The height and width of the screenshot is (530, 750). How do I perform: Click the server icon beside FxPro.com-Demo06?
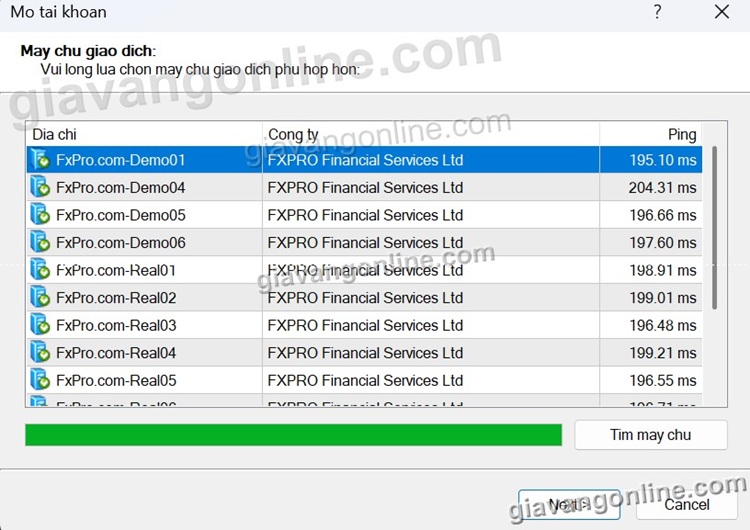[40, 243]
